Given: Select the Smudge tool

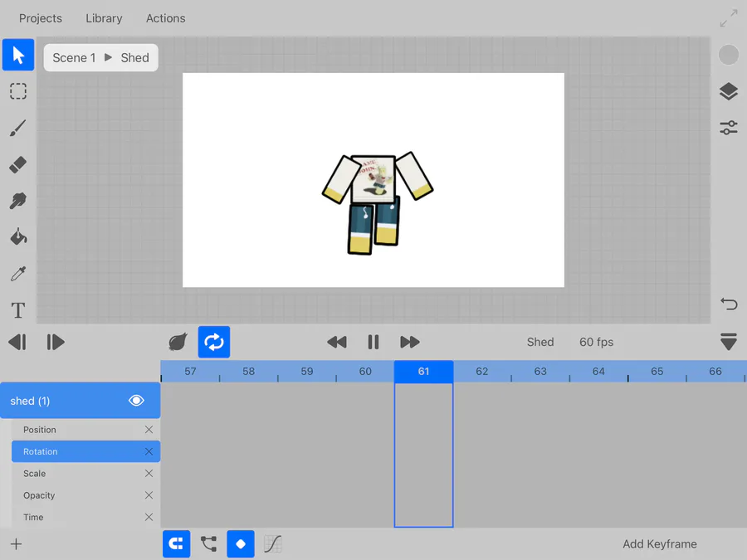Looking at the screenshot, I should tap(18, 201).
